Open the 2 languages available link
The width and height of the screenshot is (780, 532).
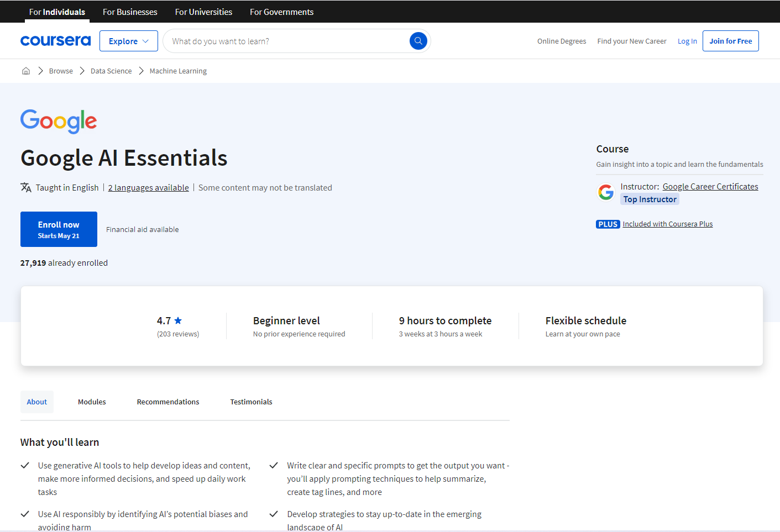(148, 188)
